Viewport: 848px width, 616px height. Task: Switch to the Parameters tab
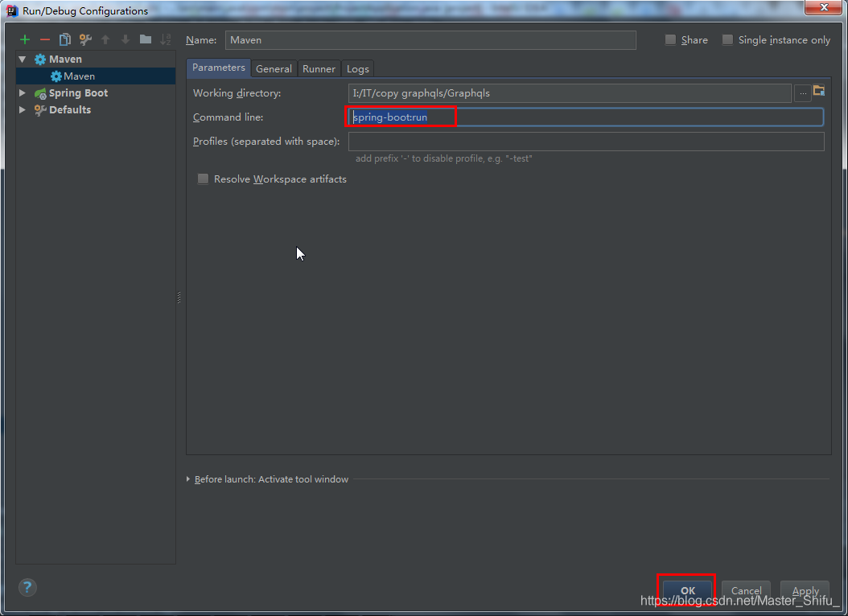(x=219, y=68)
